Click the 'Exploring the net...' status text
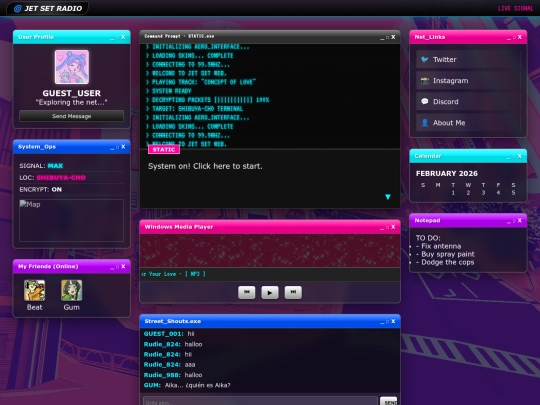This screenshot has height=405, width=540. [72, 102]
